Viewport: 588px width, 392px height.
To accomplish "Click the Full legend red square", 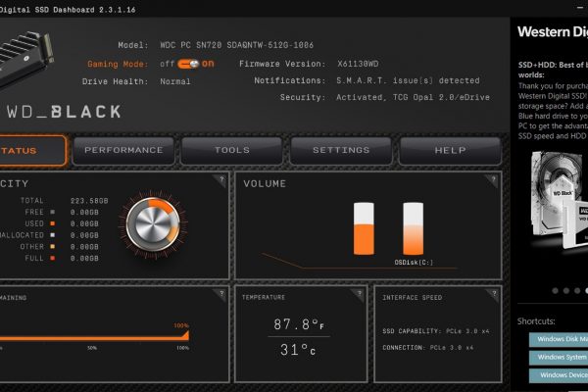I will tap(53, 258).
